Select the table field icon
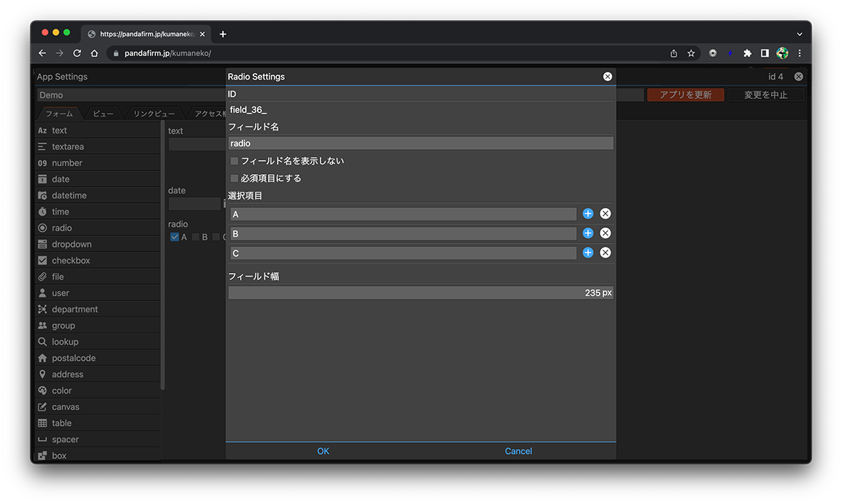The image size is (842, 504). coord(43,423)
